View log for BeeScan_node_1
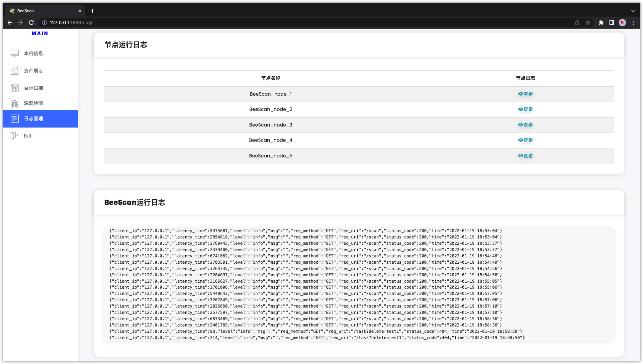The width and height of the screenshot is (643, 364). (x=525, y=94)
